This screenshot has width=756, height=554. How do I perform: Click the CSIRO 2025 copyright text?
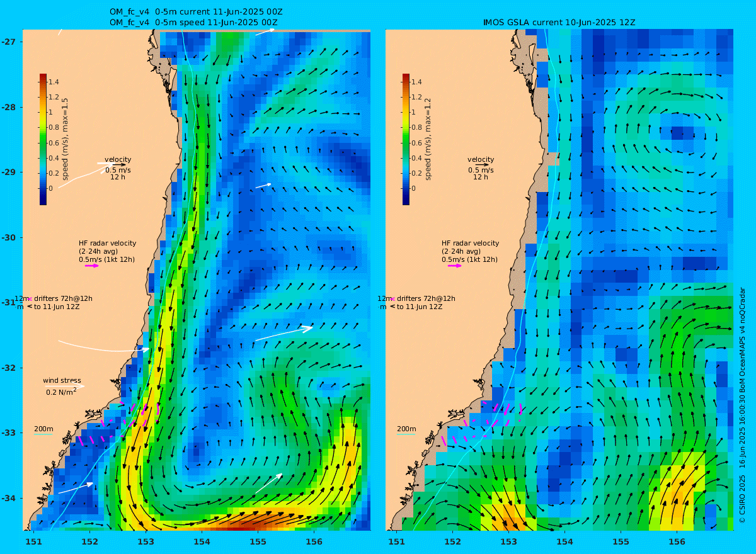pos(742,405)
